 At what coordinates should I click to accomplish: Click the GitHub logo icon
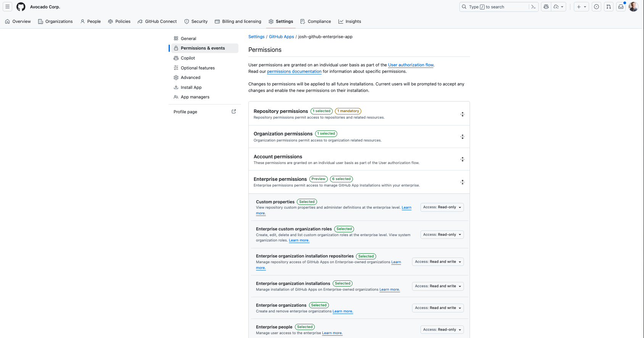pyautogui.click(x=21, y=6)
